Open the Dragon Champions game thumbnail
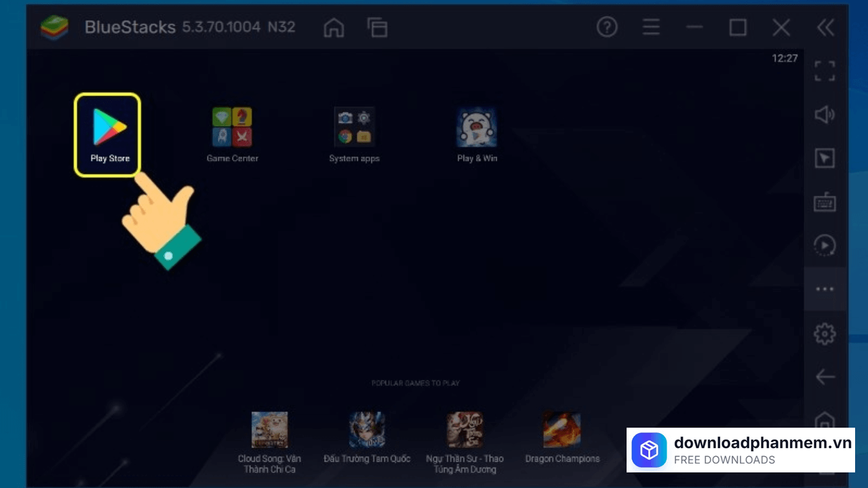The height and width of the screenshot is (488, 868). click(x=562, y=429)
